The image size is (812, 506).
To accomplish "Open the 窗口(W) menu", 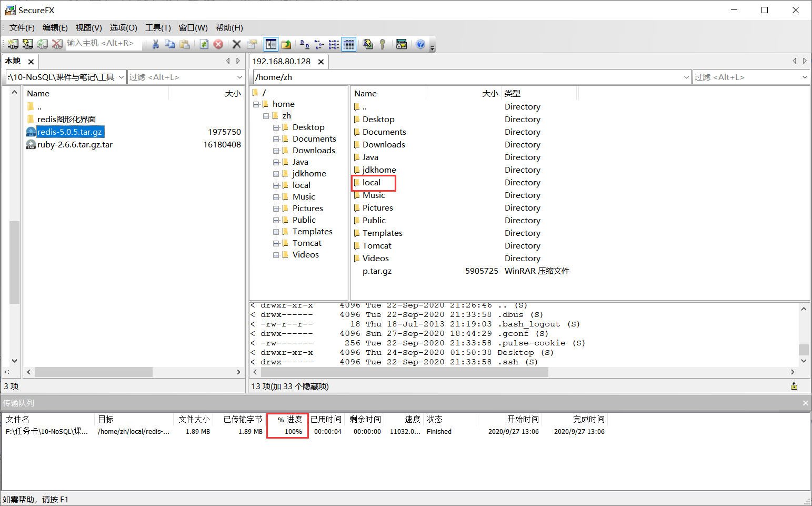I will click(x=193, y=28).
